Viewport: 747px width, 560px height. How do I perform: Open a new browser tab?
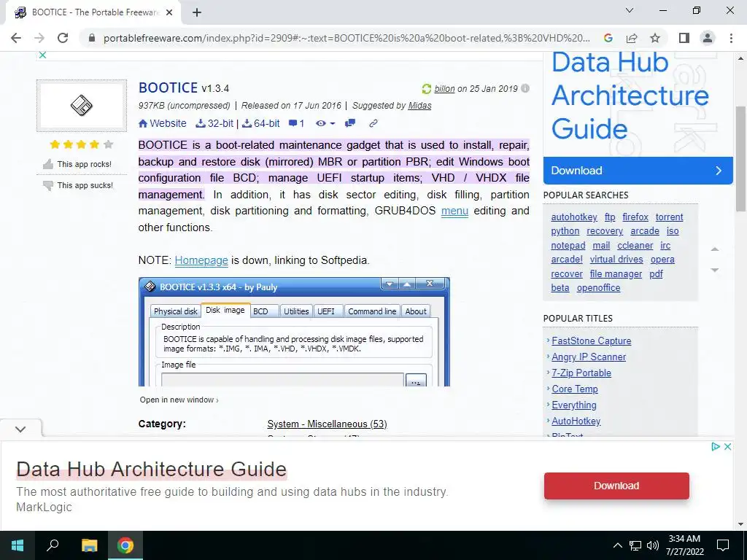[x=197, y=13]
